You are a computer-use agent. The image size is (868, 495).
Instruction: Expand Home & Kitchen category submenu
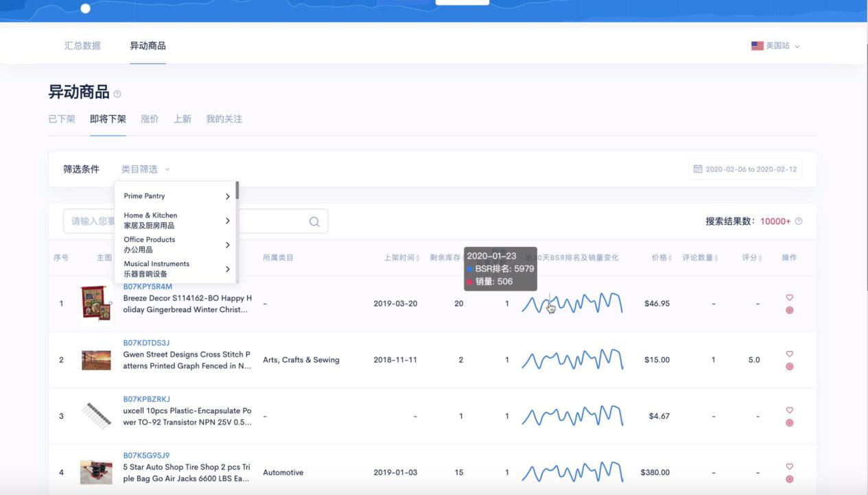[227, 221]
